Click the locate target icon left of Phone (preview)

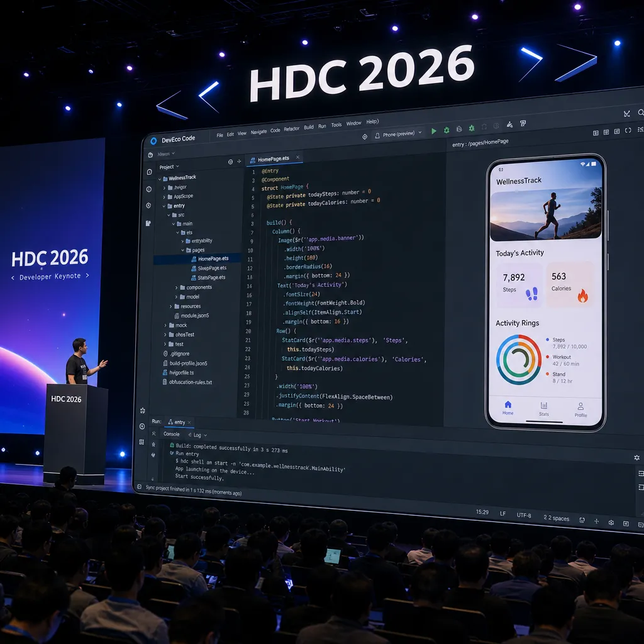point(365,136)
